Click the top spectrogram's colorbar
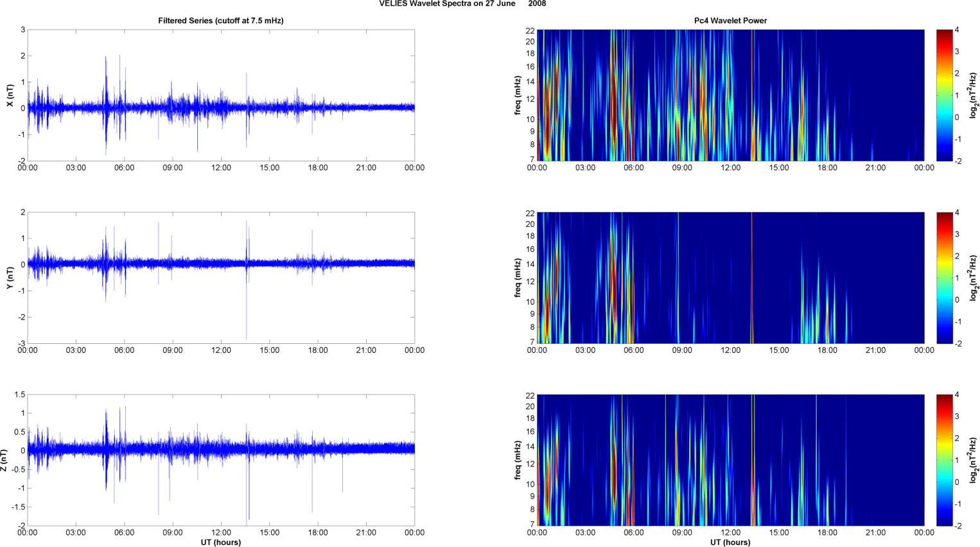 (x=944, y=95)
